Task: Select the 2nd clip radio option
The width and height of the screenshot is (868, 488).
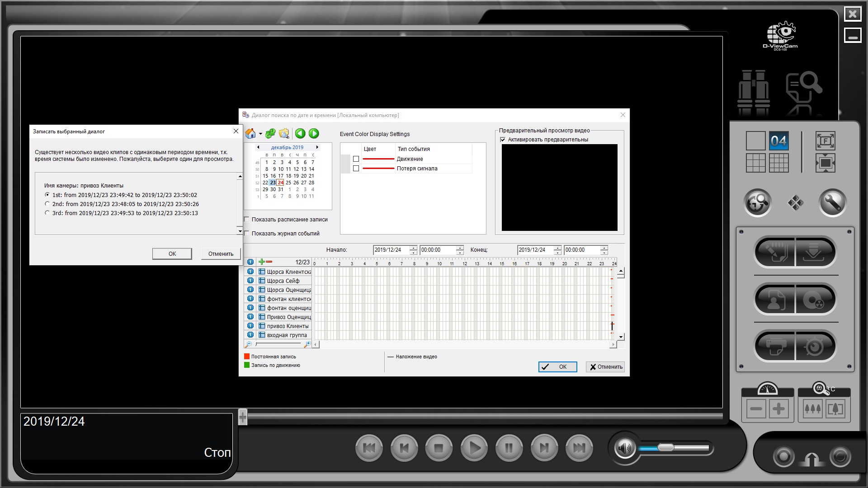Action: click(47, 204)
